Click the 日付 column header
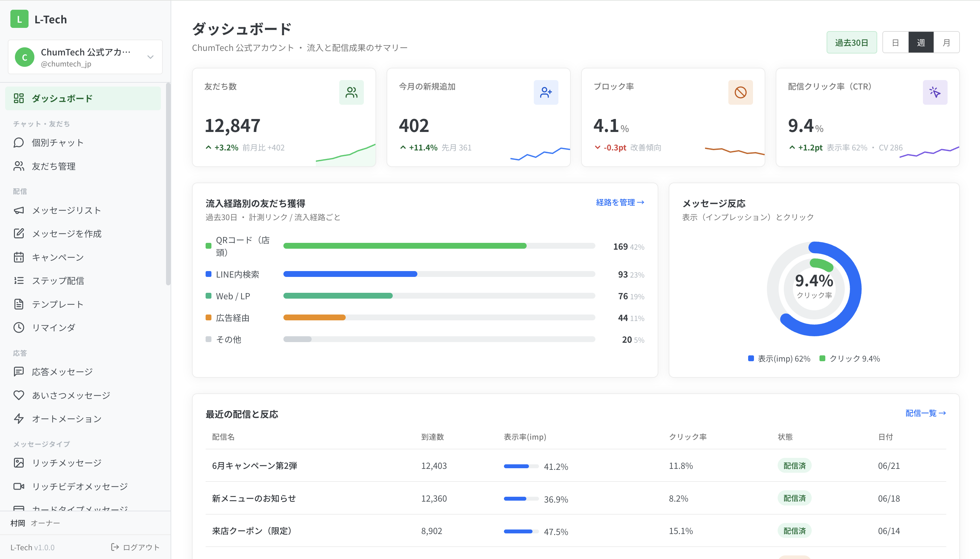 885,436
